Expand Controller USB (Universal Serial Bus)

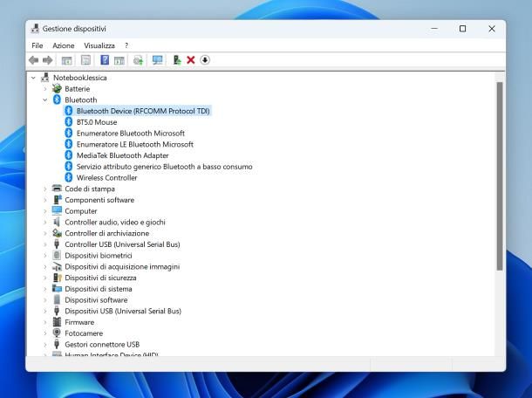(45, 244)
